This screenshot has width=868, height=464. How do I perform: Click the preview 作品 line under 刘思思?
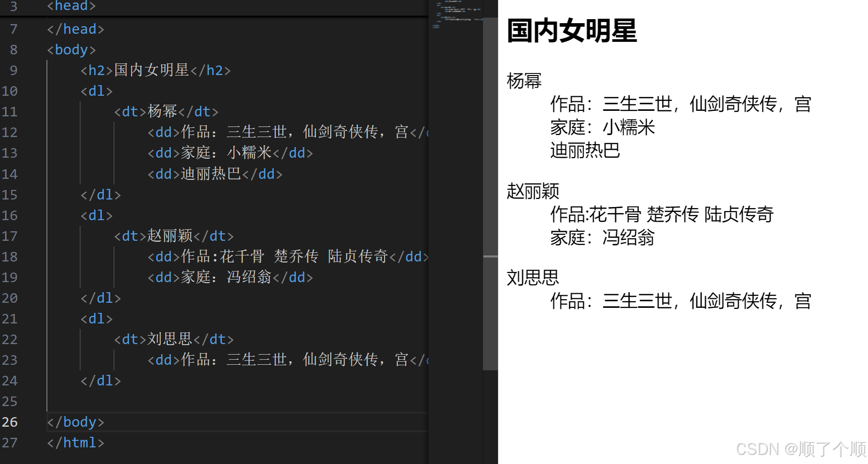pyautogui.click(x=681, y=301)
